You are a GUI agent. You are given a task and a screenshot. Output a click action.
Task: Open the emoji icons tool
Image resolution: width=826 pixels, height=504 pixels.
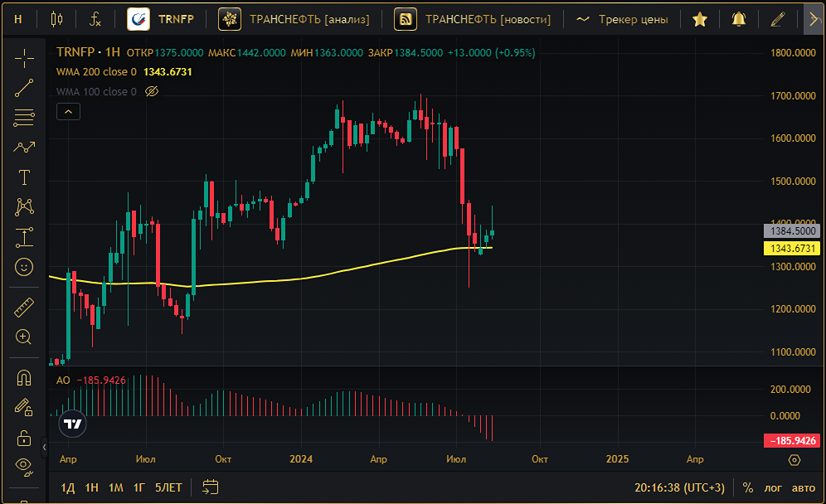tap(24, 267)
